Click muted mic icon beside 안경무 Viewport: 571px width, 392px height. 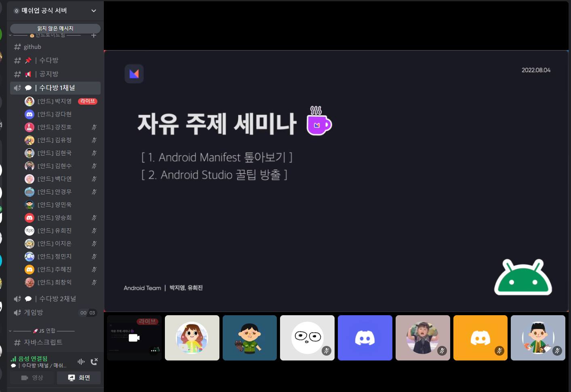click(x=94, y=192)
